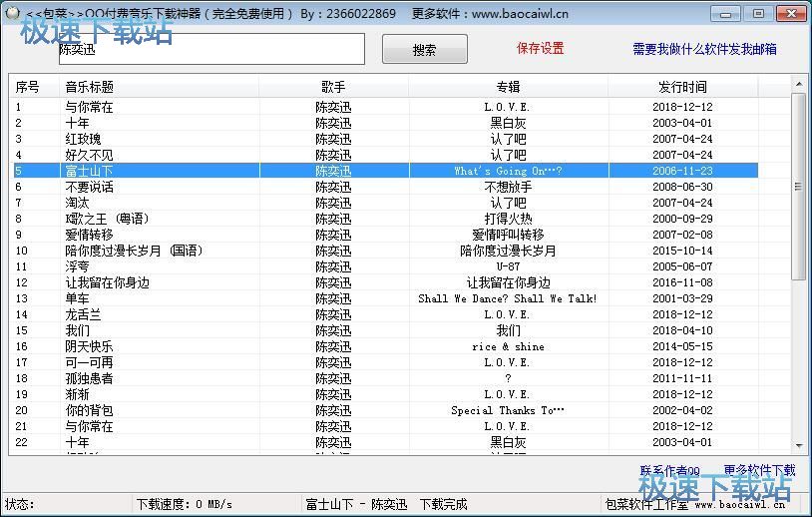Image resolution: width=812 pixels, height=517 pixels.
Task: Click the vertical scrollbar thumb
Action: pyautogui.click(x=799, y=187)
